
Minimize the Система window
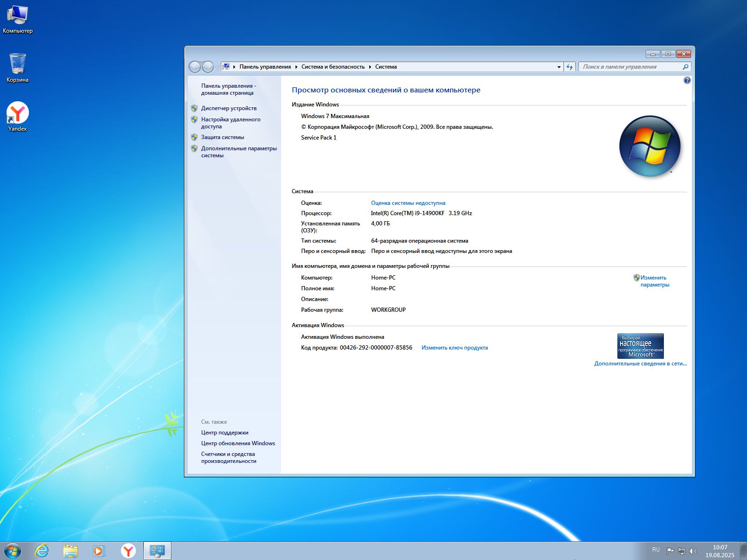(653, 54)
